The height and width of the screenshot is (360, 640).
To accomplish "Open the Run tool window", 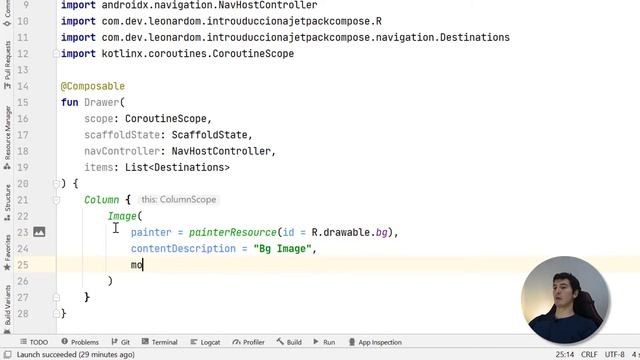I will [x=324, y=342].
